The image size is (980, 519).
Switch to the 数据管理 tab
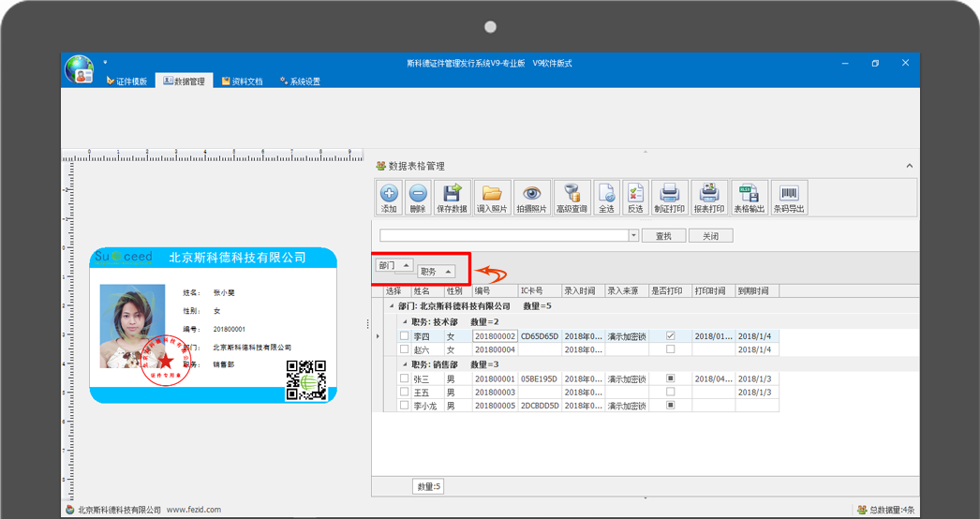[185, 82]
